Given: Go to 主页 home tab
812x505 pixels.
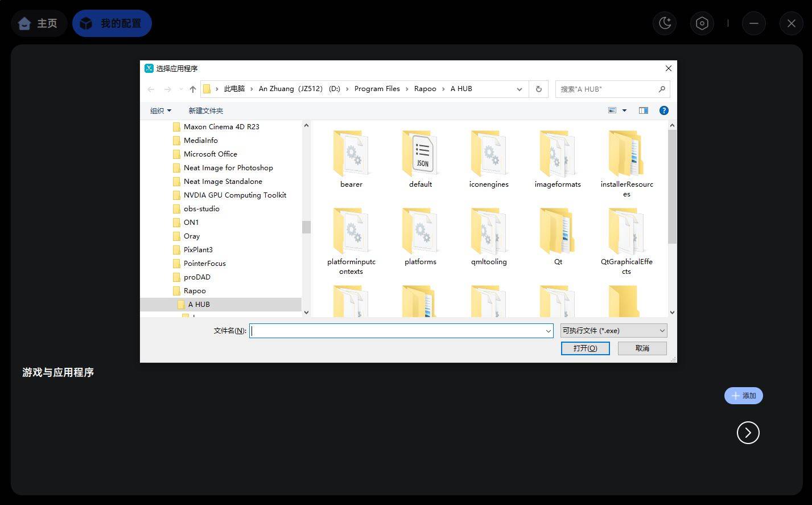Looking at the screenshot, I should [39, 23].
